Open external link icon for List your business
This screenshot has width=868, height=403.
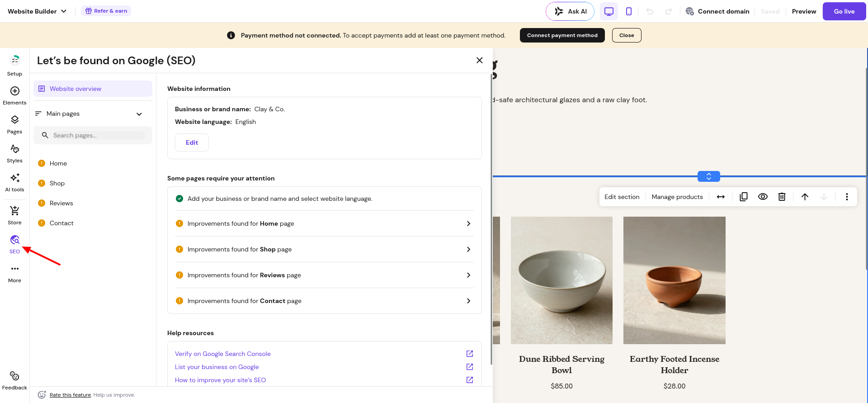[x=470, y=367]
